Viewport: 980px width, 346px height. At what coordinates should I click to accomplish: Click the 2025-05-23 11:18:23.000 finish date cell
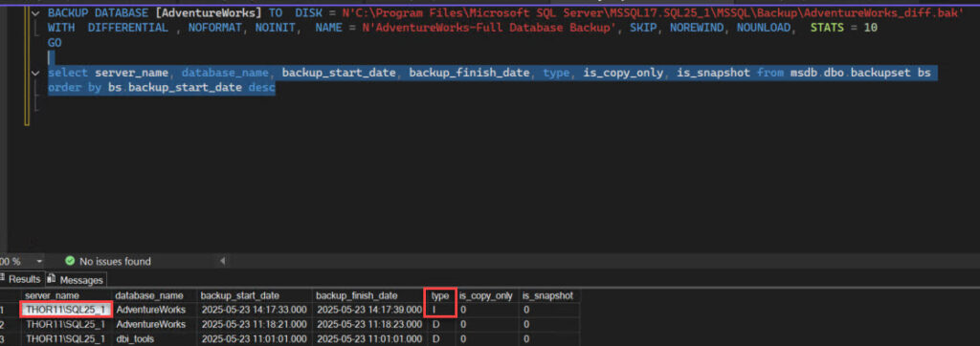coord(368,324)
